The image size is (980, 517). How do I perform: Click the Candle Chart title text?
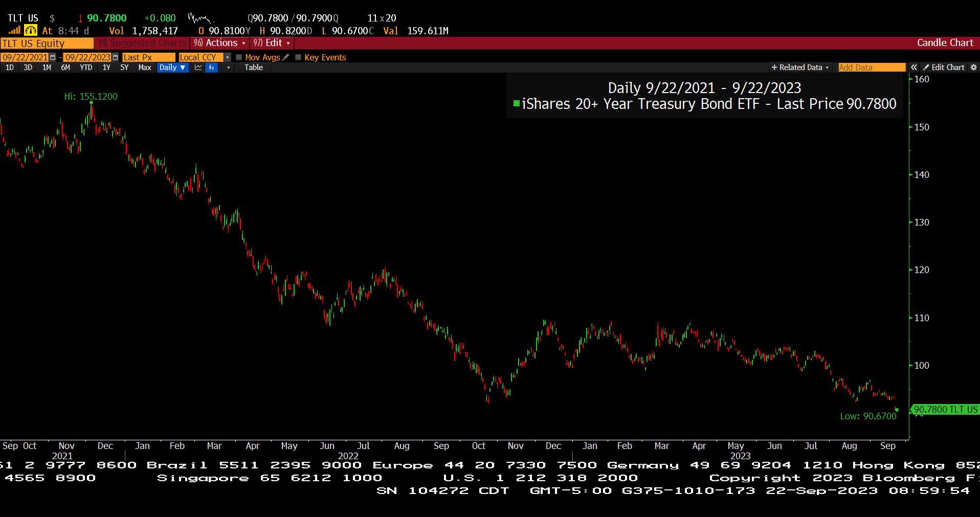click(945, 43)
